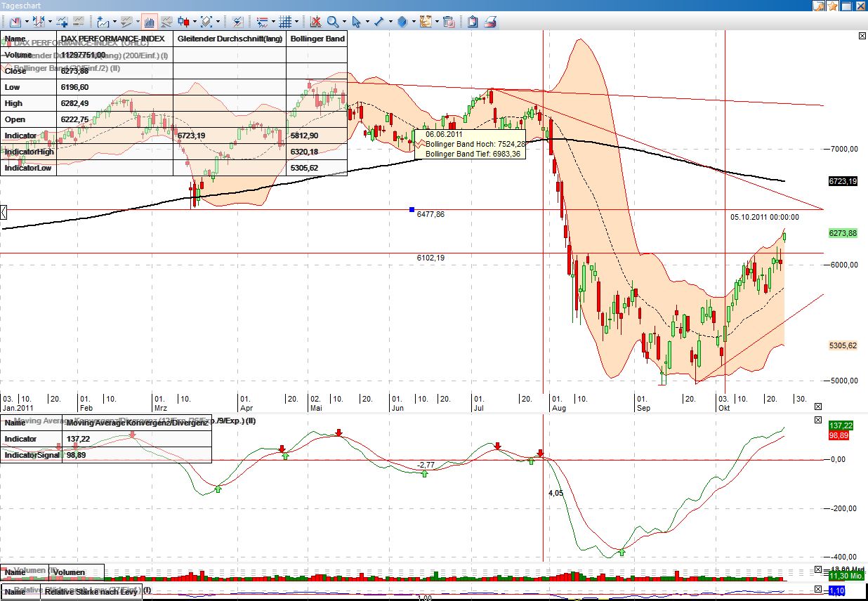Open the chart type dropdown arrow
Screen dimensions: 868x601
point(195,22)
